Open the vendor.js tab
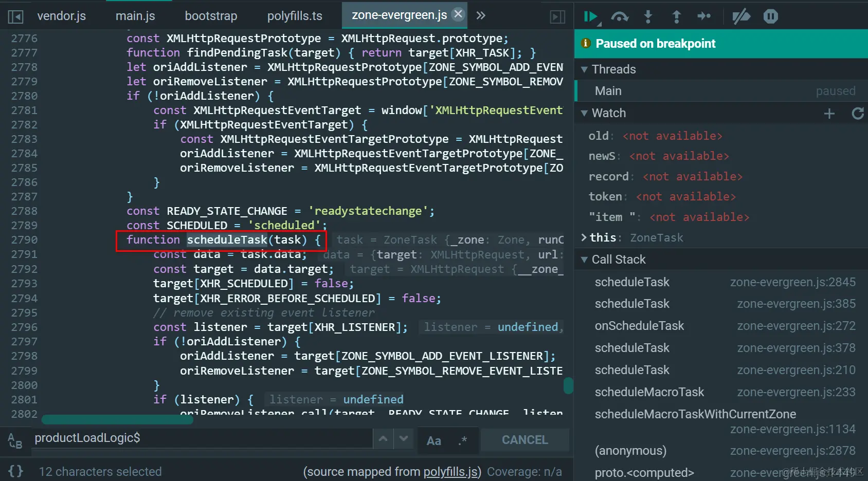Viewport: 868px width, 481px height. point(62,16)
